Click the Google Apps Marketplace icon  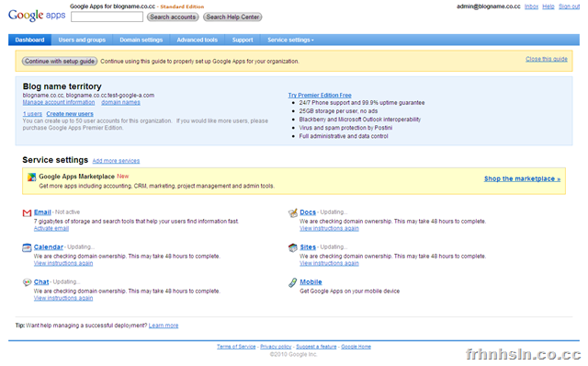[x=32, y=177]
